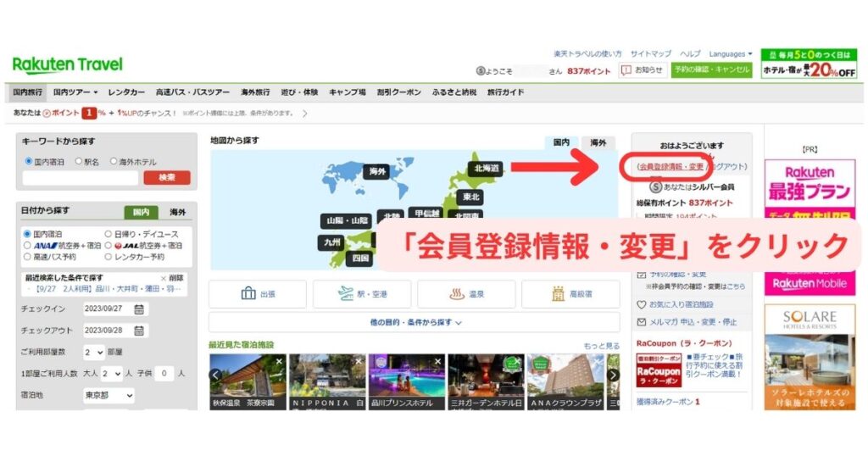The height and width of the screenshot is (456, 868).
Task: Open ヘルプ link
Action: coord(690,54)
